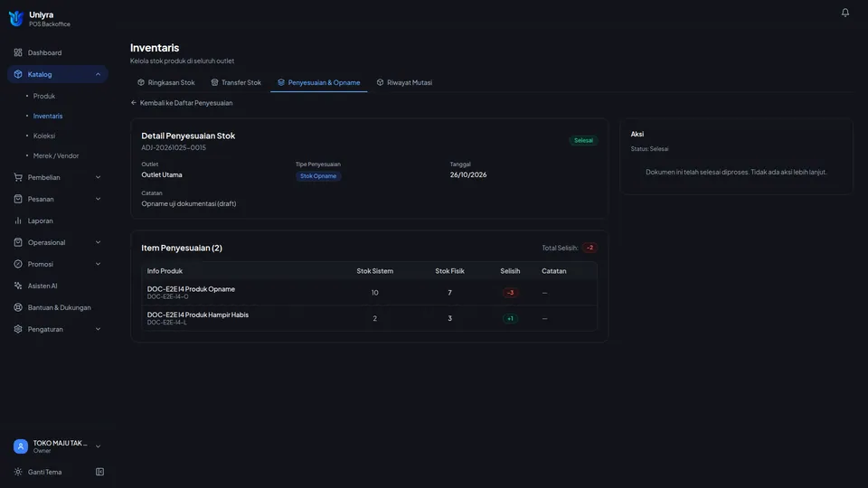Click the Ganti Tema sun icon
The height and width of the screenshot is (488, 868).
pos(18,472)
